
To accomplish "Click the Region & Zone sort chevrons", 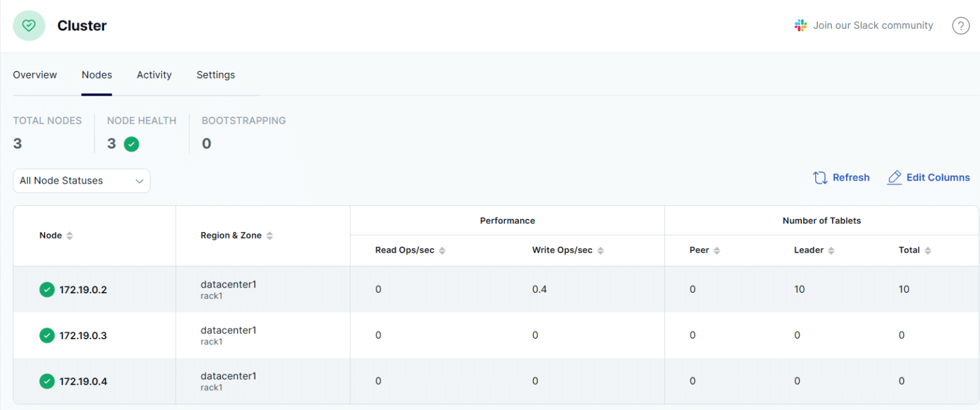I will [271, 235].
